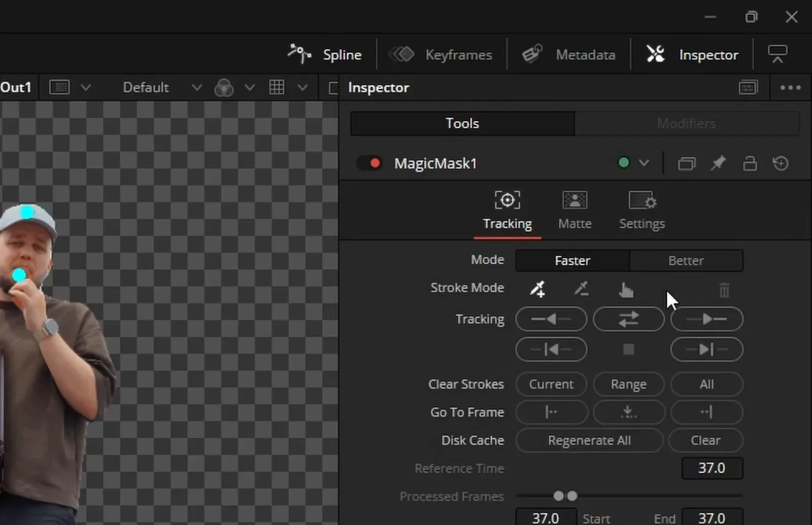
Task: Set Mode to Faster
Action: (572, 261)
